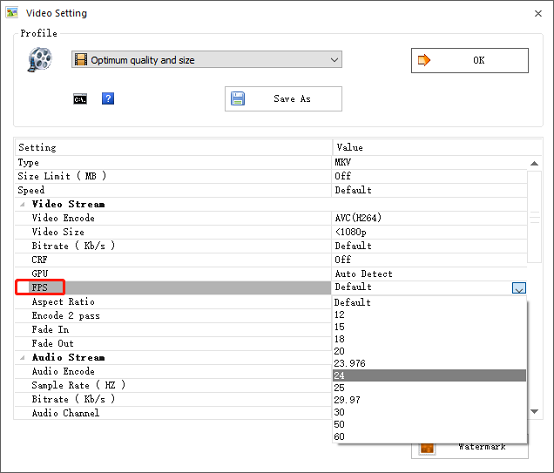Click the floppy disk Save As icon
Image resolution: width=554 pixels, height=473 pixels.
point(238,99)
